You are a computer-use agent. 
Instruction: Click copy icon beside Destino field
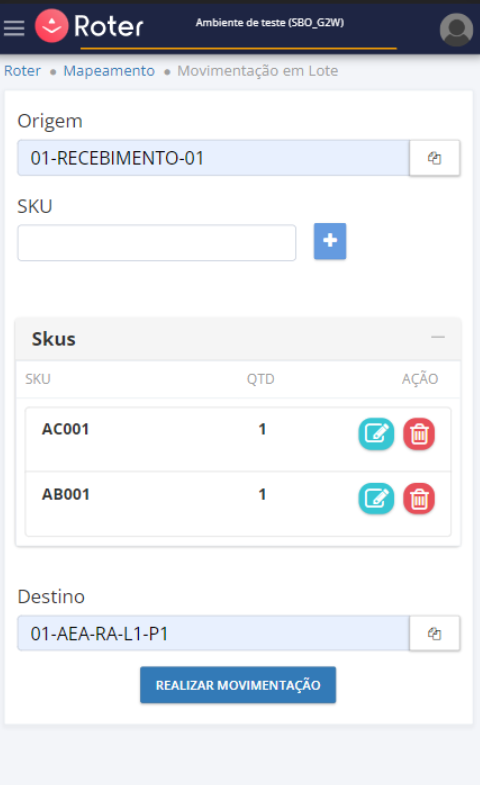(434, 634)
